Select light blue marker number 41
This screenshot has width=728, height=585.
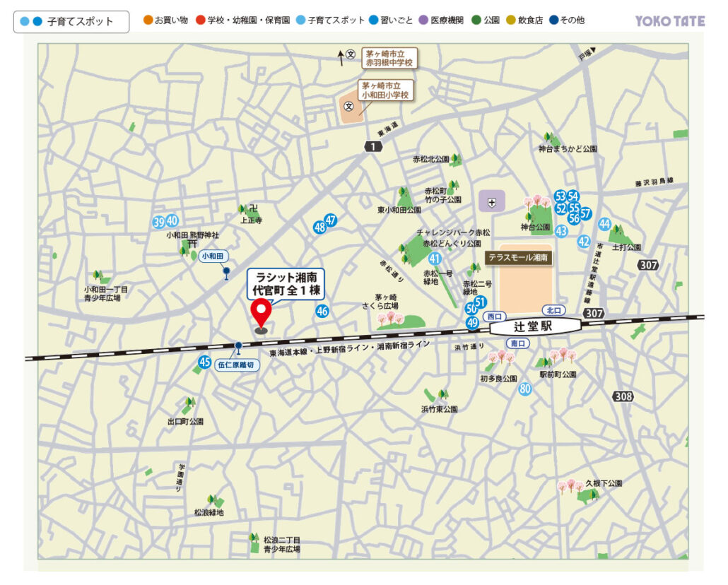pyautogui.click(x=435, y=259)
